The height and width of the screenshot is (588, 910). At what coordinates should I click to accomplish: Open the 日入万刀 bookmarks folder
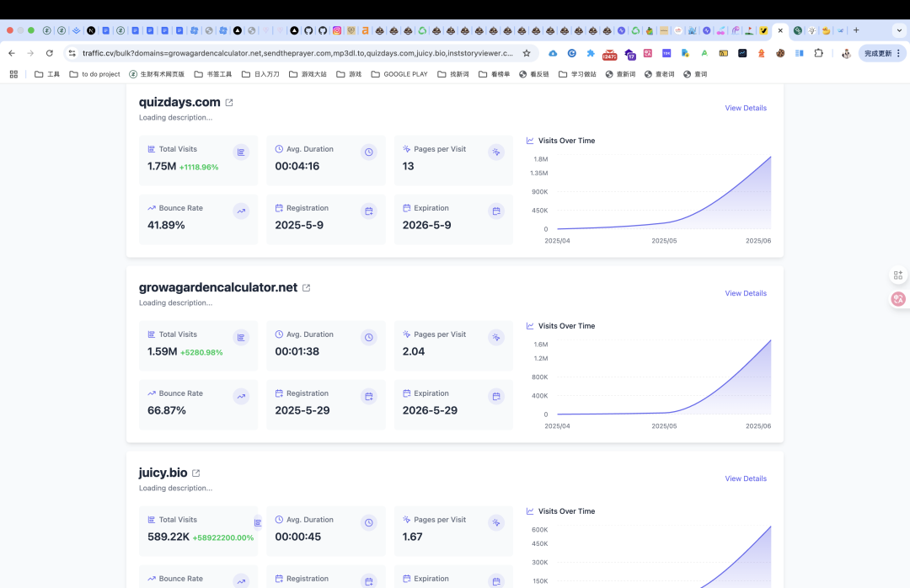[260, 74]
